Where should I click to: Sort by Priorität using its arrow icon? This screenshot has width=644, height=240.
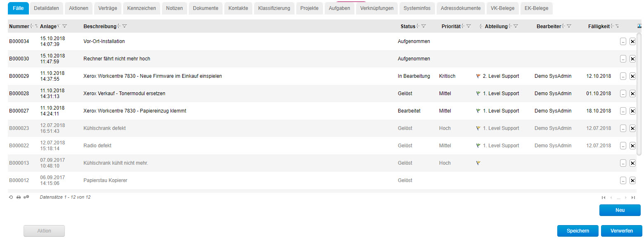pos(463,26)
